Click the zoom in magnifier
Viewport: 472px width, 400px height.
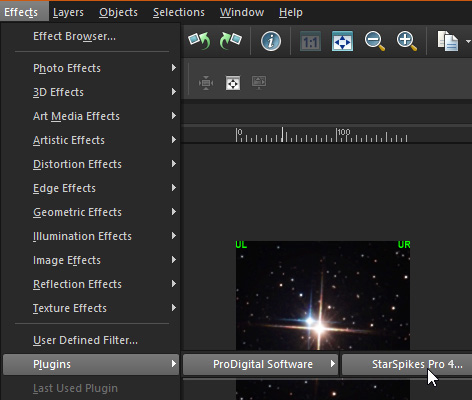coord(407,42)
